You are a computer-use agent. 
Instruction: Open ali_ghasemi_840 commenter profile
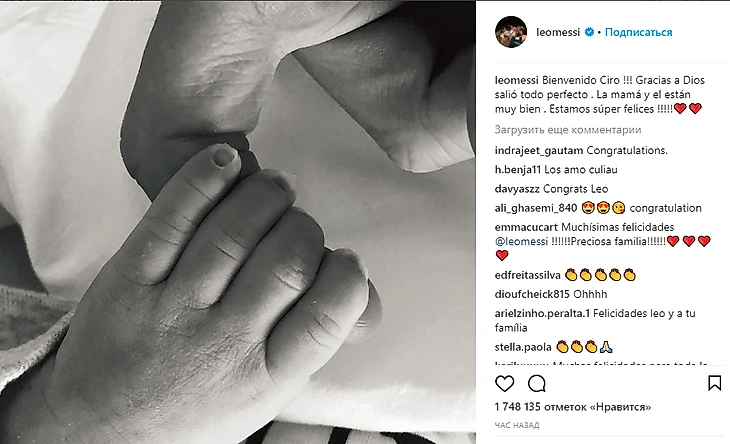(536, 208)
